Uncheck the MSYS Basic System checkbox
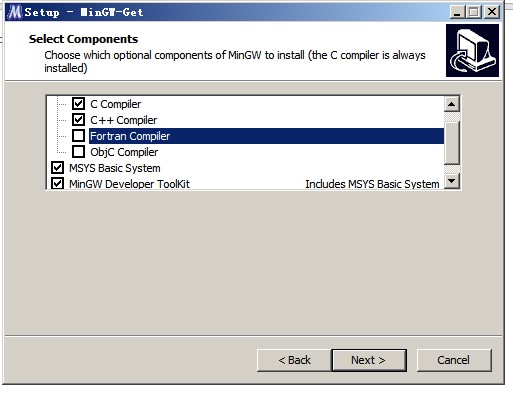513x394 pixels. [57, 168]
